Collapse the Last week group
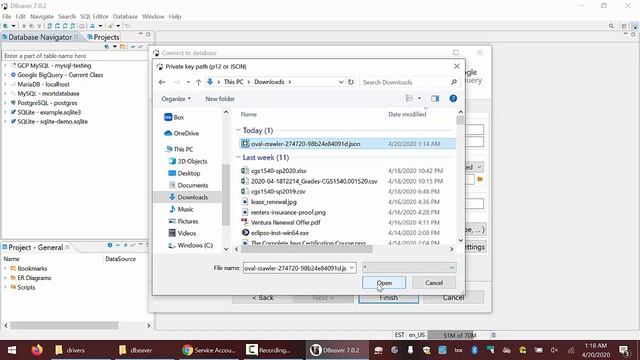 click(238, 157)
